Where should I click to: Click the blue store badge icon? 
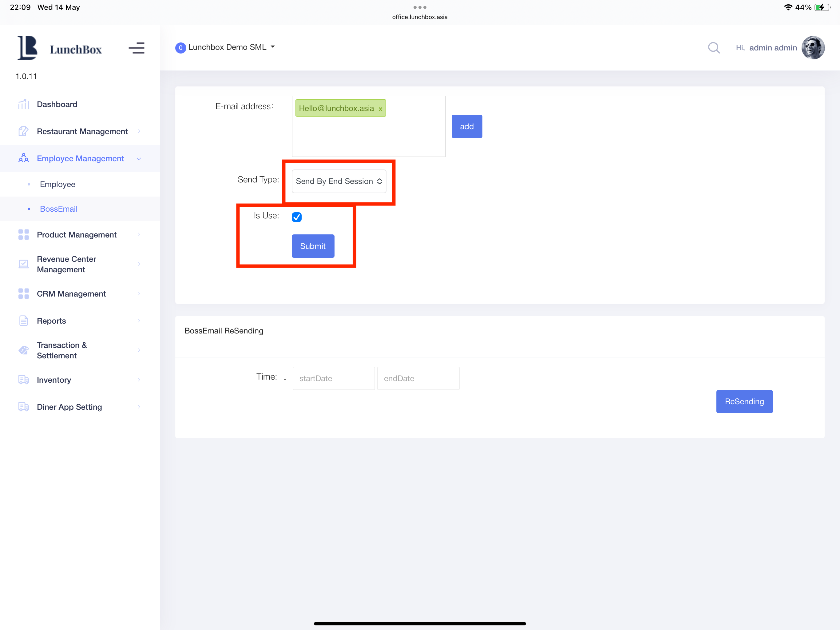tap(180, 48)
